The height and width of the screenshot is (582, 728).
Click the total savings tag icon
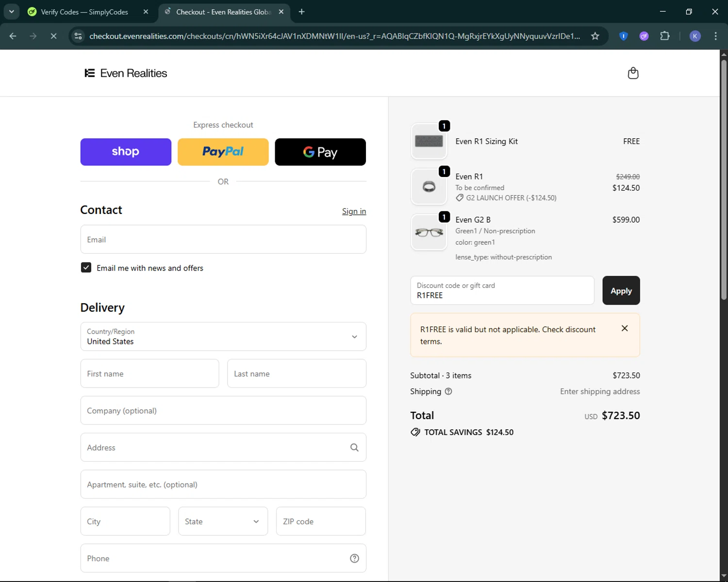pyautogui.click(x=415, y=432)
